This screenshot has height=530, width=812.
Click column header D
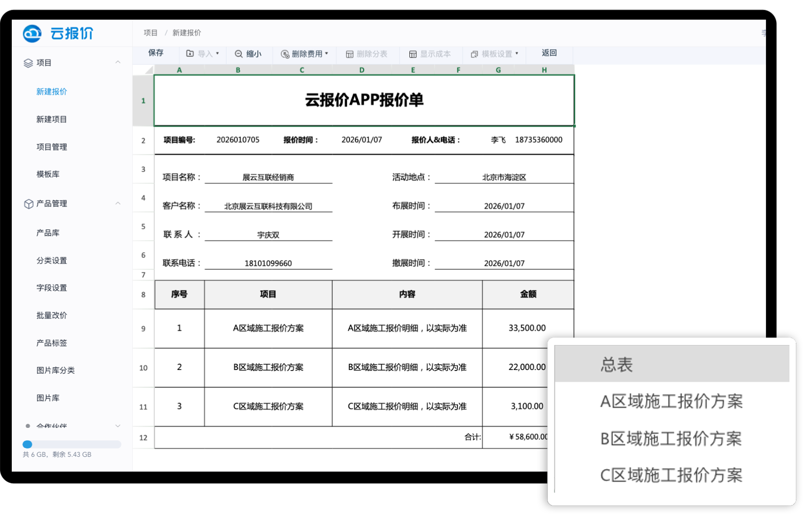point(362,70)
